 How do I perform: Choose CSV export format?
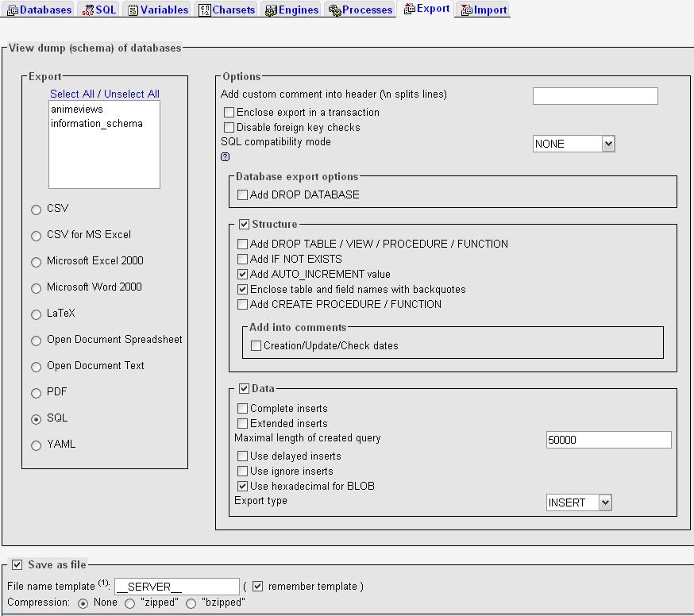[x=37, y=210]
